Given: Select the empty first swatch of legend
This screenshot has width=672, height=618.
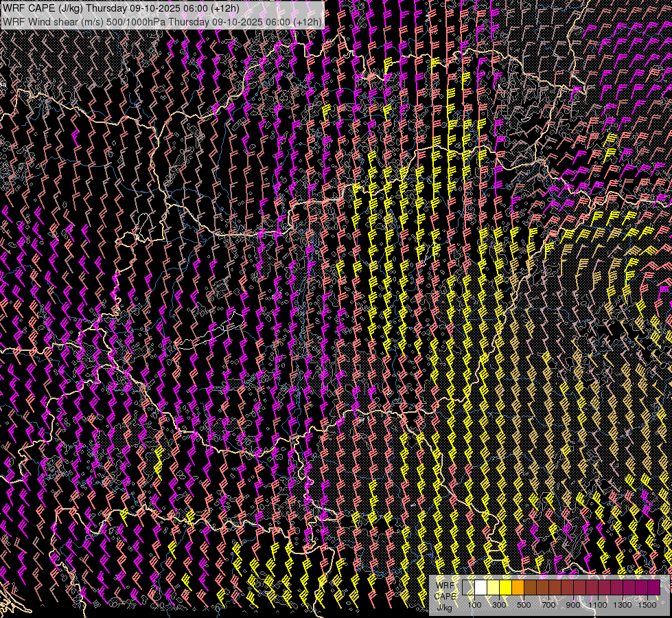Looking at the screenshot, I should 468,588.
